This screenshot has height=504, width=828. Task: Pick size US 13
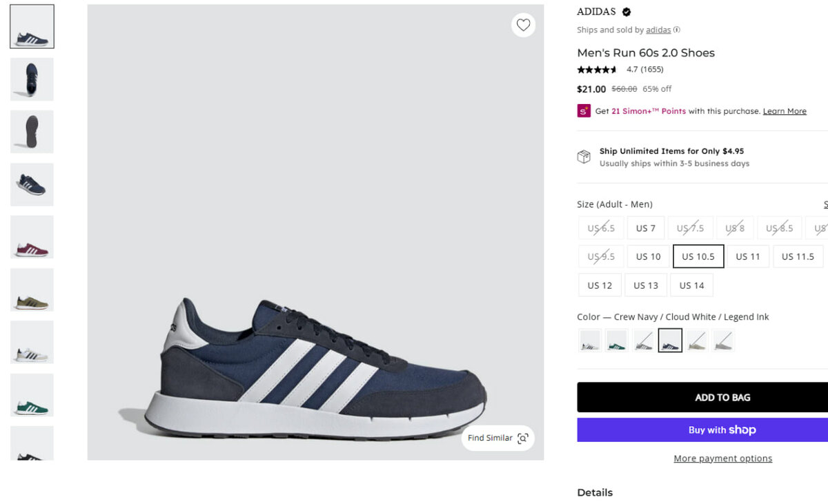(646, 285)
